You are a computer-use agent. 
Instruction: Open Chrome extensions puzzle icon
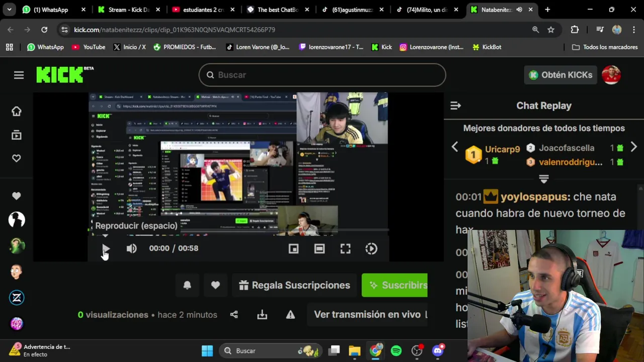pos(575,30)
